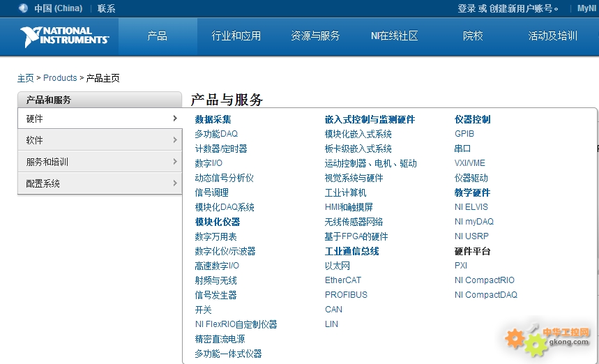Open the VXI/VME link
This screenshot has height=364, width=599.
[470, 163]
